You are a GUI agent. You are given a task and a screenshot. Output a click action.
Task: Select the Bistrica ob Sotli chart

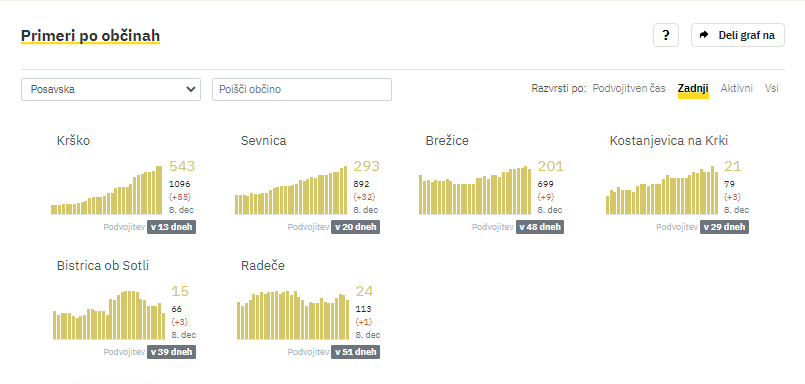pyautogui.click(x=109, y=315)
